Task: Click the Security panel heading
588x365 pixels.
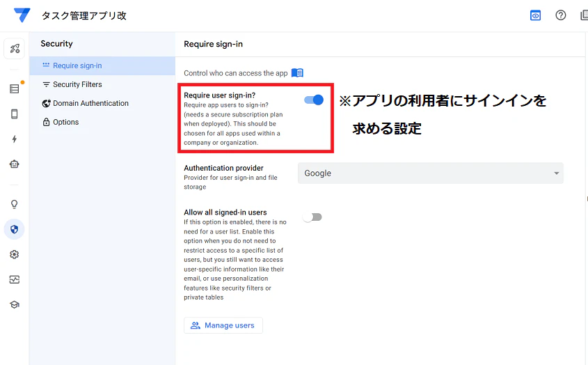Action: 56,44
